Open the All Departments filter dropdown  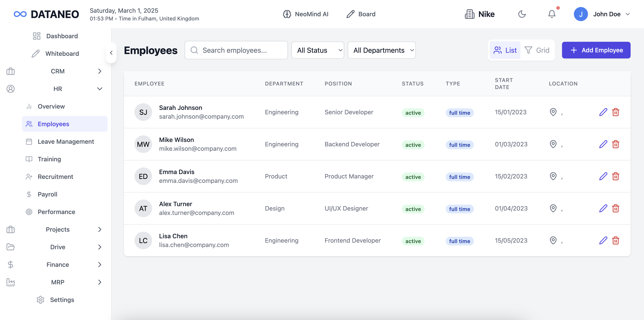coord(382,50)
